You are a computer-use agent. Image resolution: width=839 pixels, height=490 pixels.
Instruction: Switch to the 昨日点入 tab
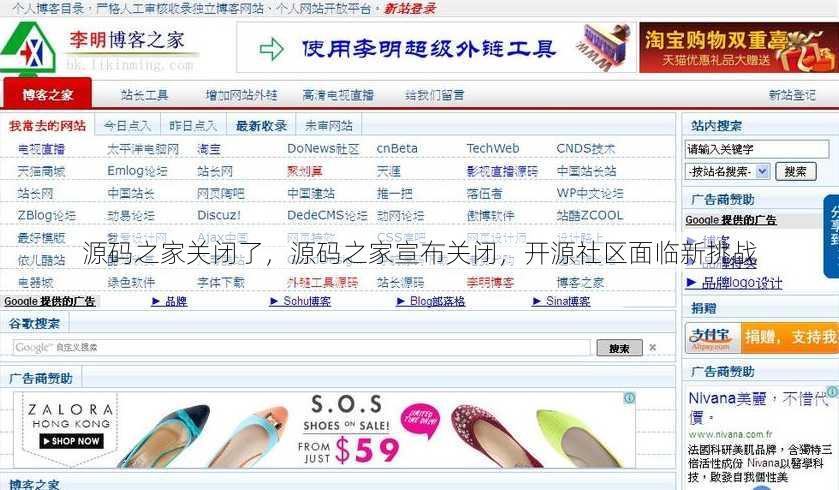[193, 126]
